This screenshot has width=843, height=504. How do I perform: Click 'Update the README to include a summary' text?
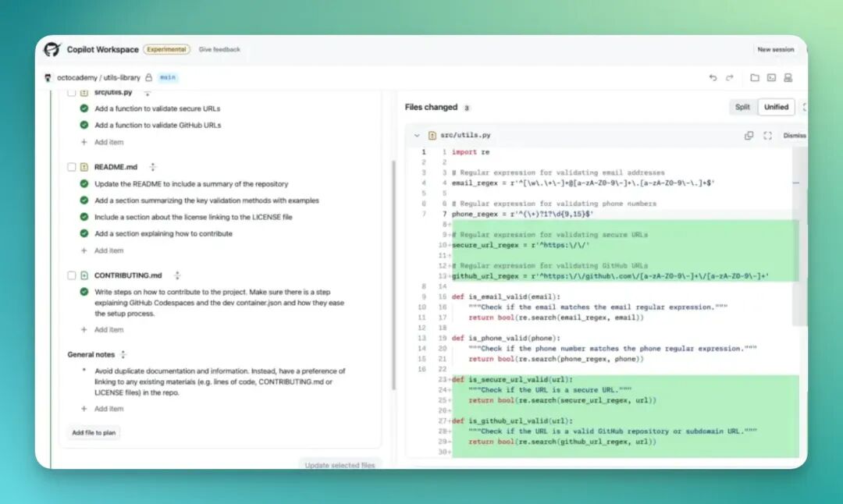191,184
